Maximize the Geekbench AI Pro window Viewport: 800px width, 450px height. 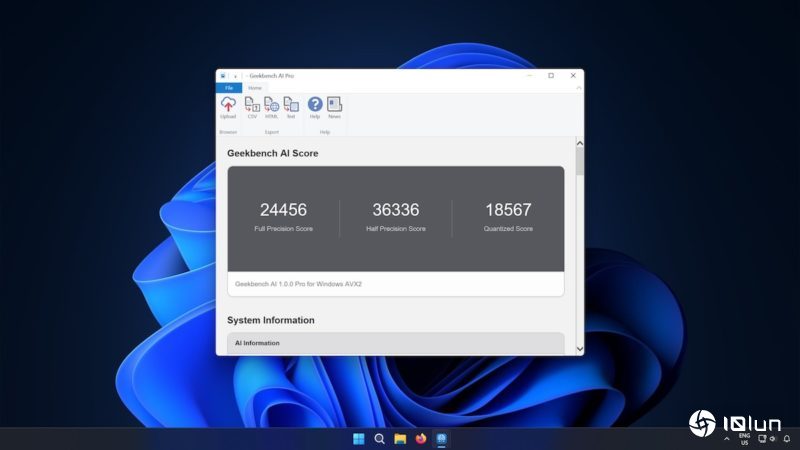point(551,76)
